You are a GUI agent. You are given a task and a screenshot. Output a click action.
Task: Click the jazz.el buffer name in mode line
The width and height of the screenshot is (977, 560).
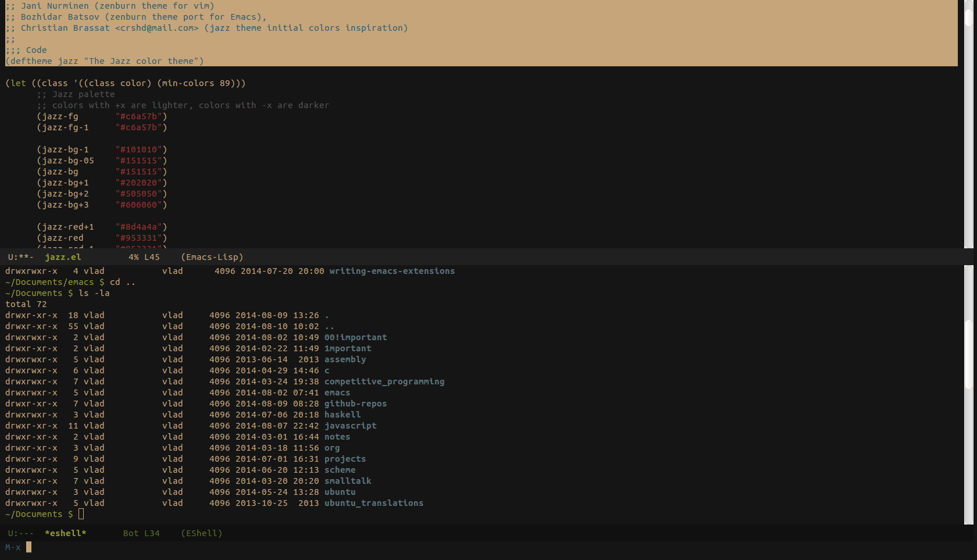coord(63,257)
